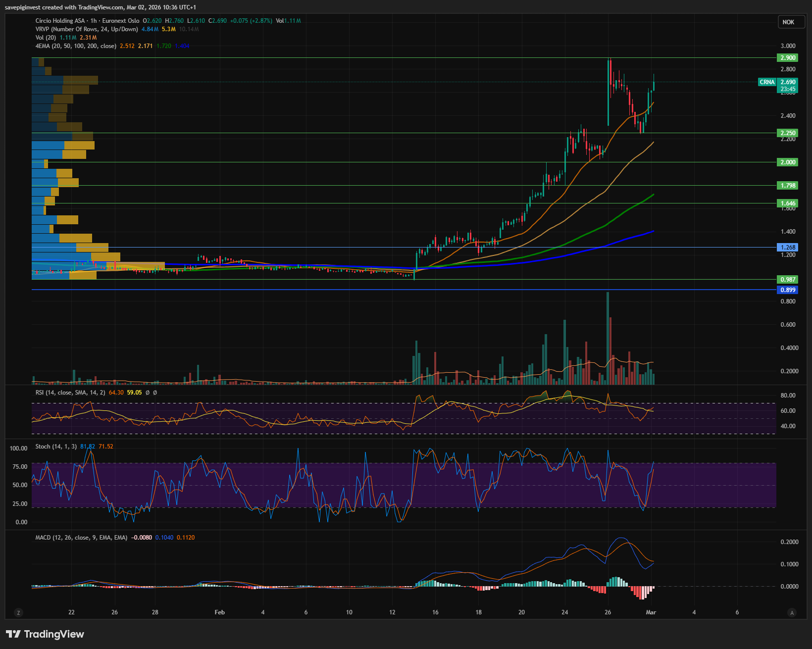This screenshot has width=812, height=649.
Task: Click the Mar label on time axis
Action: pos(651,612)
